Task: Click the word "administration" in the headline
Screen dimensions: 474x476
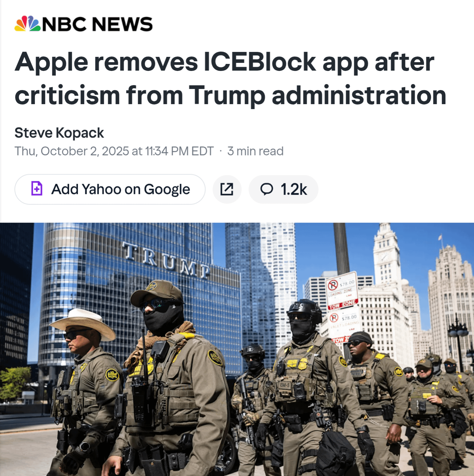Action: (x=359, y=95)
